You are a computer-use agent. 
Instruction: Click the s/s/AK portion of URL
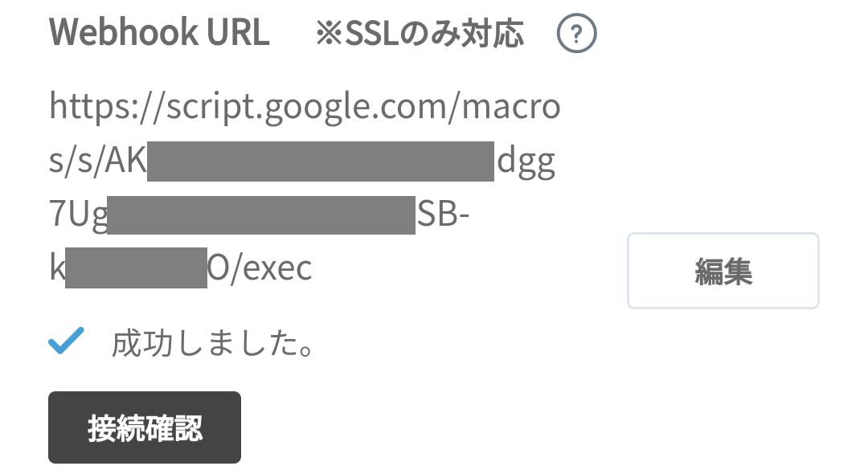point(97,161)
